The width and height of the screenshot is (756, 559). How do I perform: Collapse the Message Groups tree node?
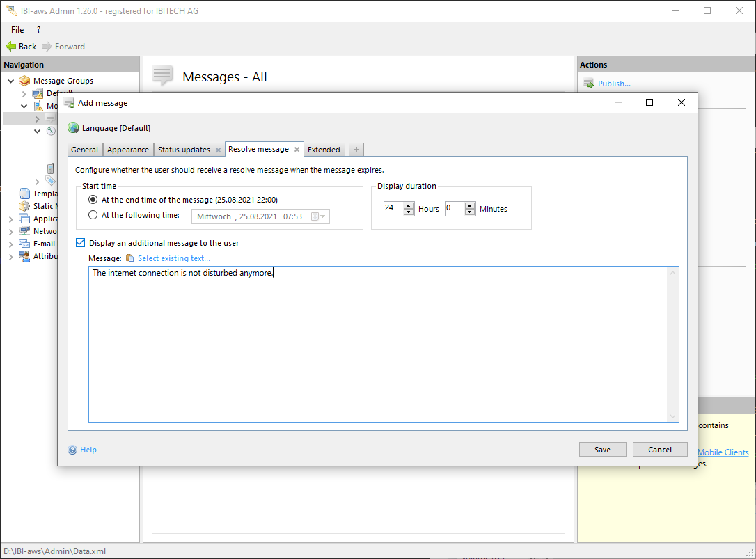coord(11,81)
